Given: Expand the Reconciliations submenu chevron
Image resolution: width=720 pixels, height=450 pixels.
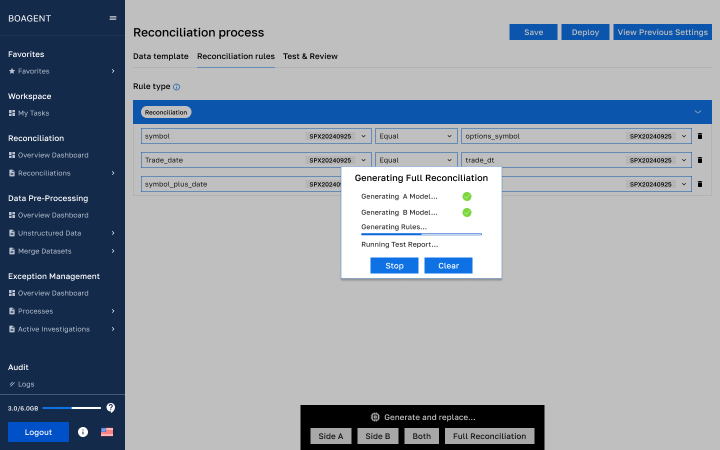Looking at the screenshot, I should coord(113,173).
